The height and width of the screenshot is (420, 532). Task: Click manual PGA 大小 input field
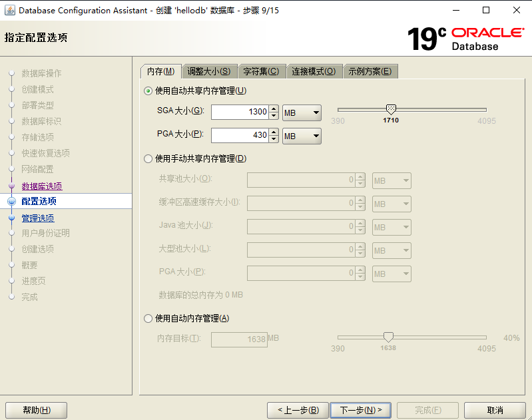pos(301,273)
